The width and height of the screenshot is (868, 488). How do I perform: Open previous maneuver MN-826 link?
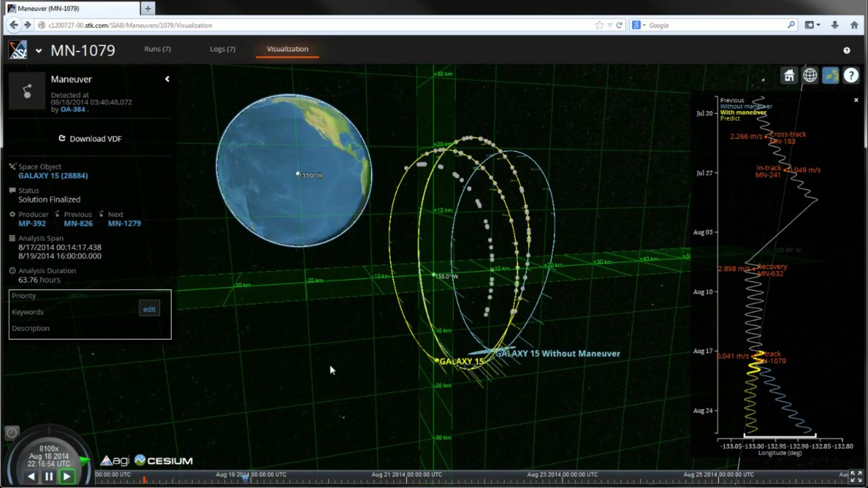(78, 224)
